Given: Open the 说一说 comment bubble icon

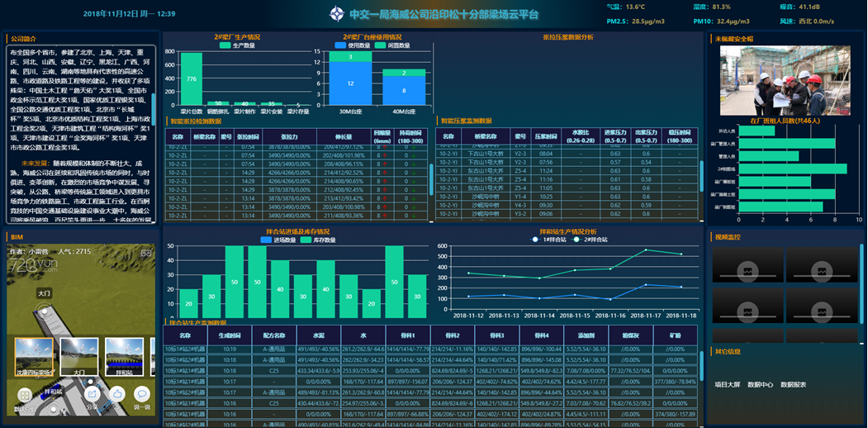Looking at the screenshot, I should [141, 395].
